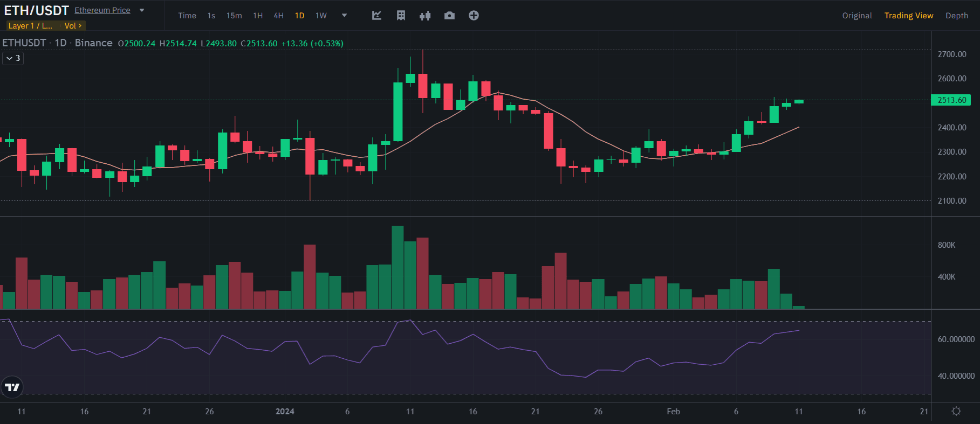Open the Depth chart tab
980x424 pixels.
tap(956, 16)
